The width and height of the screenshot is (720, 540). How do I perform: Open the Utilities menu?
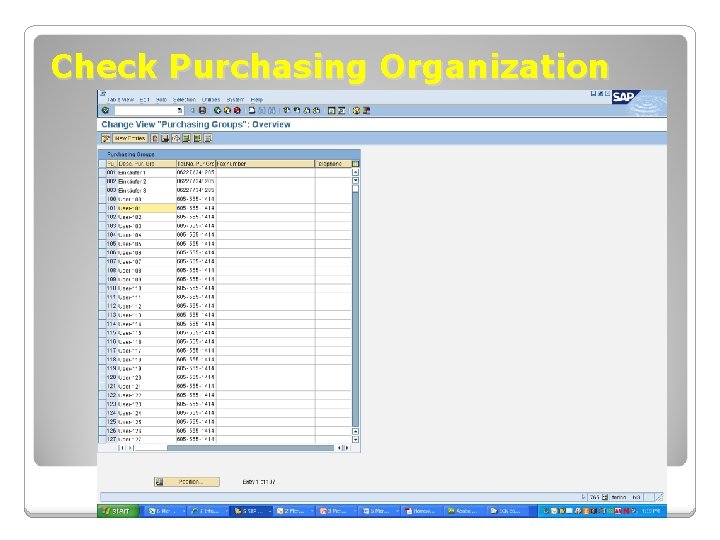tap(211, 100)
